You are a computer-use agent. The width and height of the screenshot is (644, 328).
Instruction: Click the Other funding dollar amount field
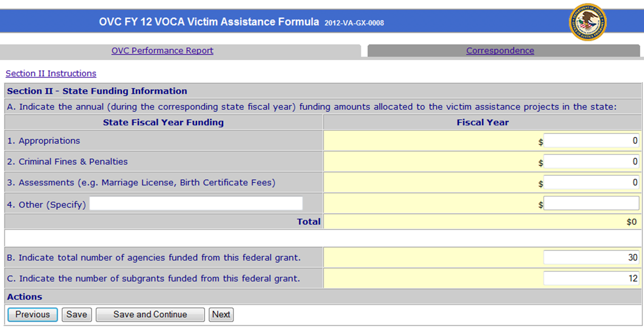tap(591, 204)
